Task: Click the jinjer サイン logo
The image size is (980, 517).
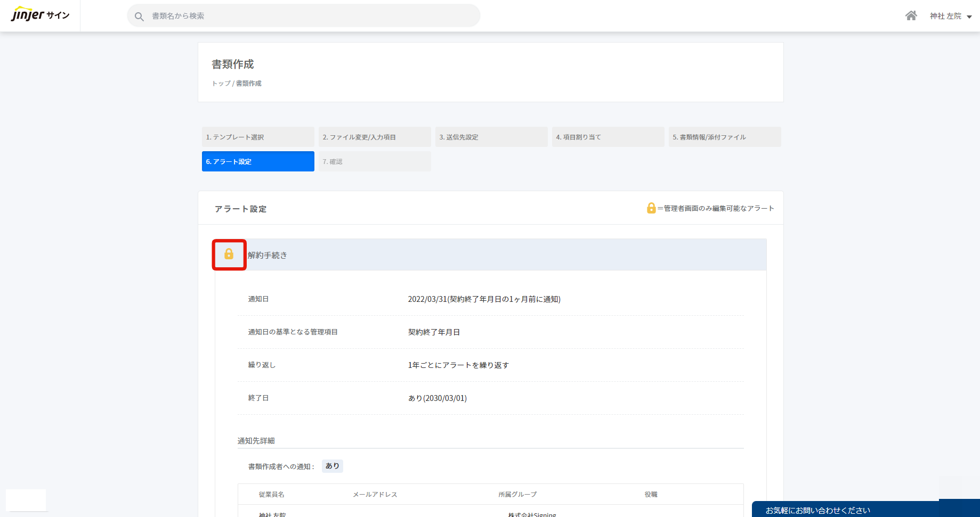Action: coord(41,15)
